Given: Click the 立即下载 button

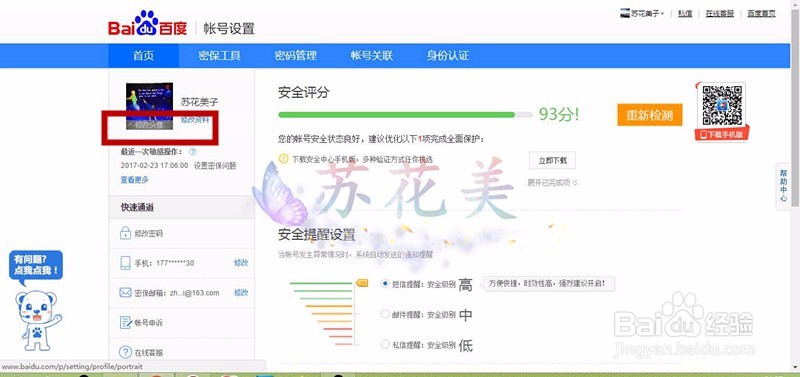Looking at the screenshot, I should coord(552,160).
